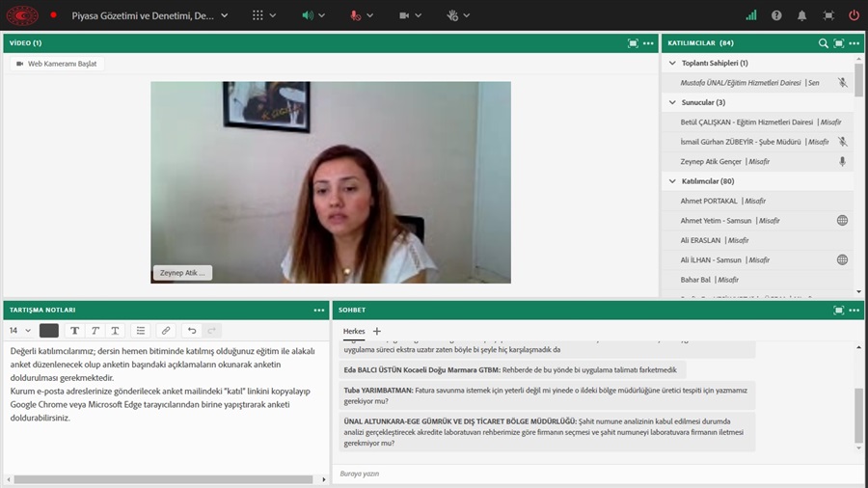Search participants with magnifier icon

click(x=824, y=43)
